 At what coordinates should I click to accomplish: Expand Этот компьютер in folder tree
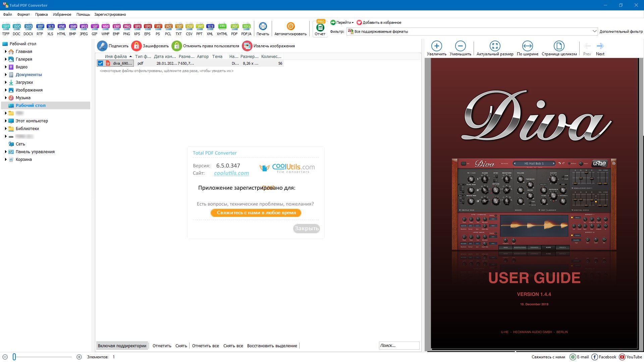point(6,121)
